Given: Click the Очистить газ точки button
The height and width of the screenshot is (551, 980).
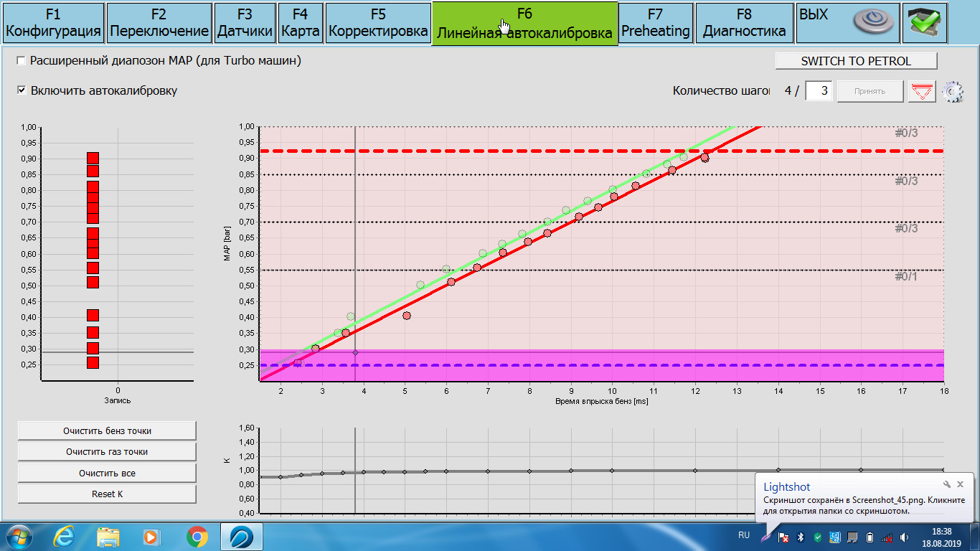Looking at the screenshot, I should click(x=107, y=452).
